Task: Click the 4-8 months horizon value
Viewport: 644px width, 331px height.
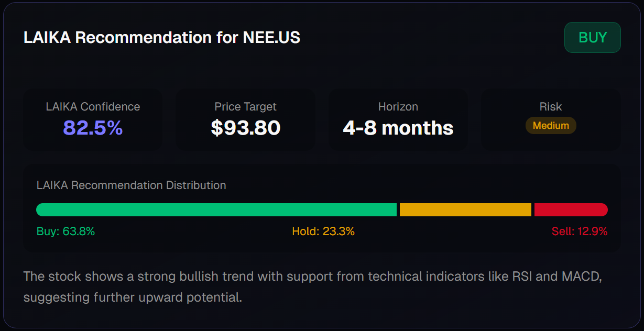Action: click(398, 128)
